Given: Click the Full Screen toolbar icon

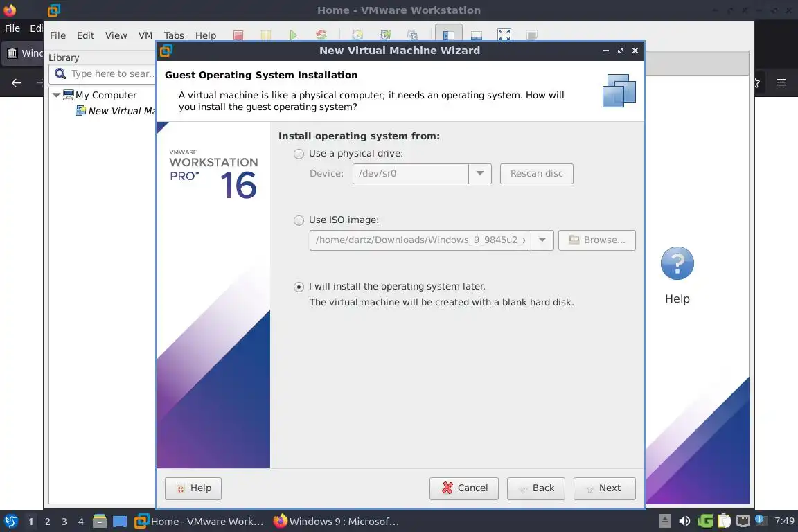Looking at the screenshot, I should pos(504,35).
